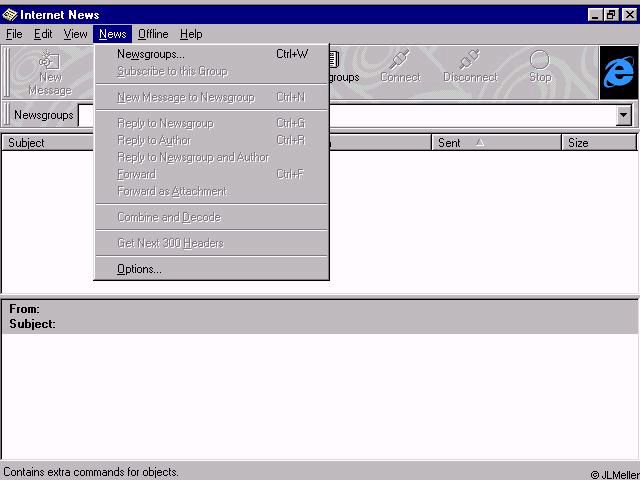
Task: Open the Edit menu
Action: coord(43,34)
